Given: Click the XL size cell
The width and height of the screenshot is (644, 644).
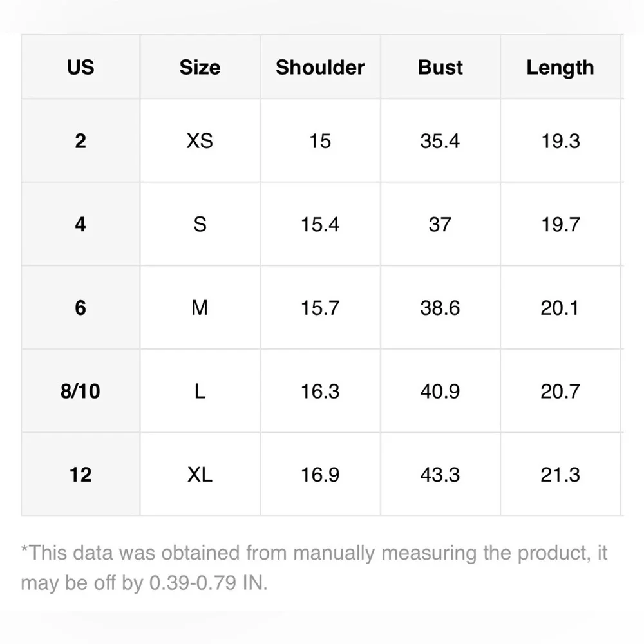Looking at the screenshot, I should (x=200, y=475).
